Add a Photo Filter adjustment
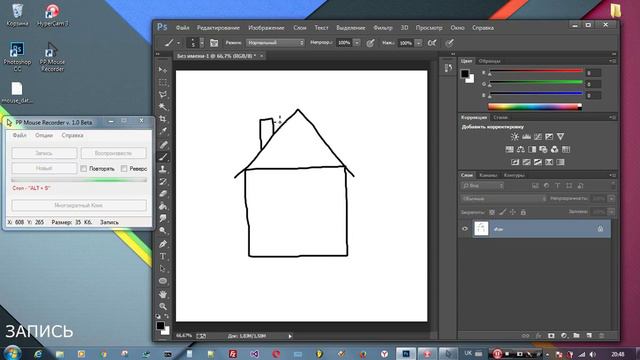Viewport: 640px width, 360px height. (543, 149)
